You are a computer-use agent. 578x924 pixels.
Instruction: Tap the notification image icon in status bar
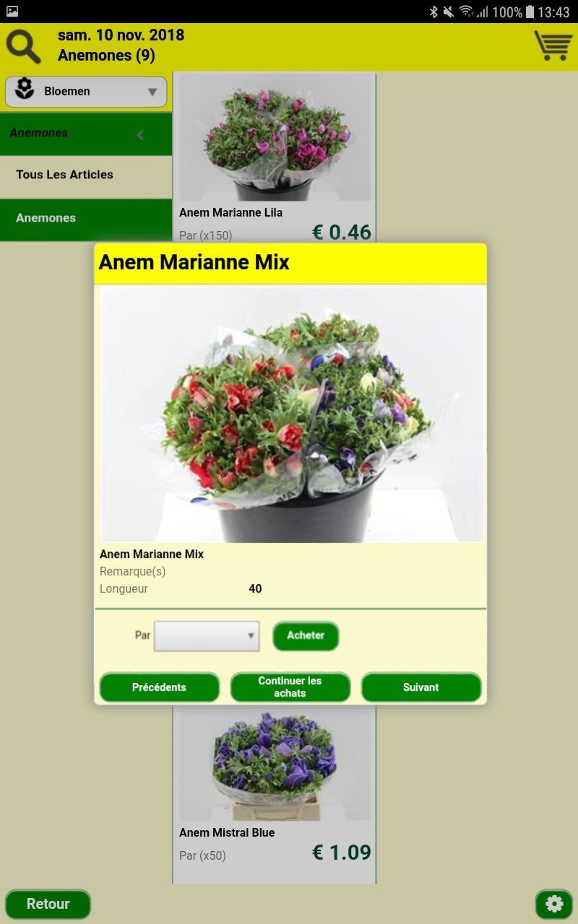point(12,12)
